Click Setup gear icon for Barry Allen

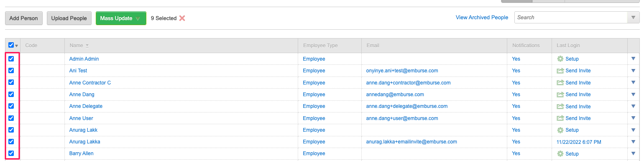560,154
